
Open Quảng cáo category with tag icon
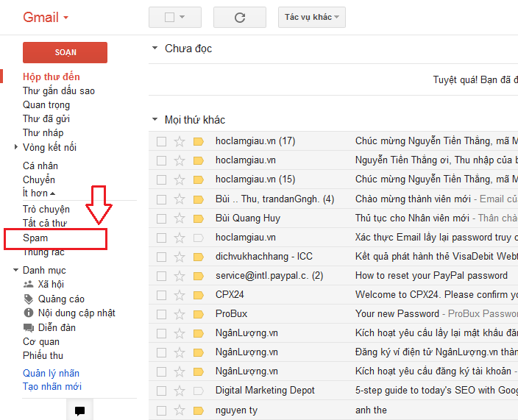pyautogui.click(x=54, y=299)
